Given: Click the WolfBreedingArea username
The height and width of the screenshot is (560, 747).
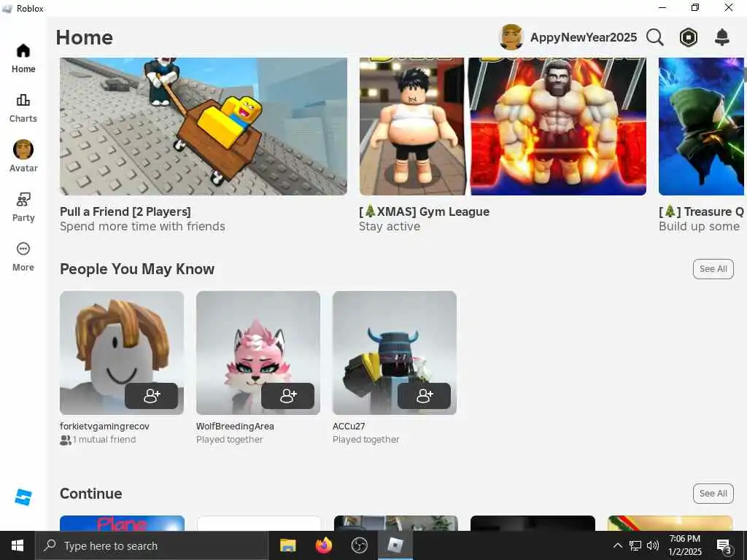Looking at the screenshot, I should [235, 426].
